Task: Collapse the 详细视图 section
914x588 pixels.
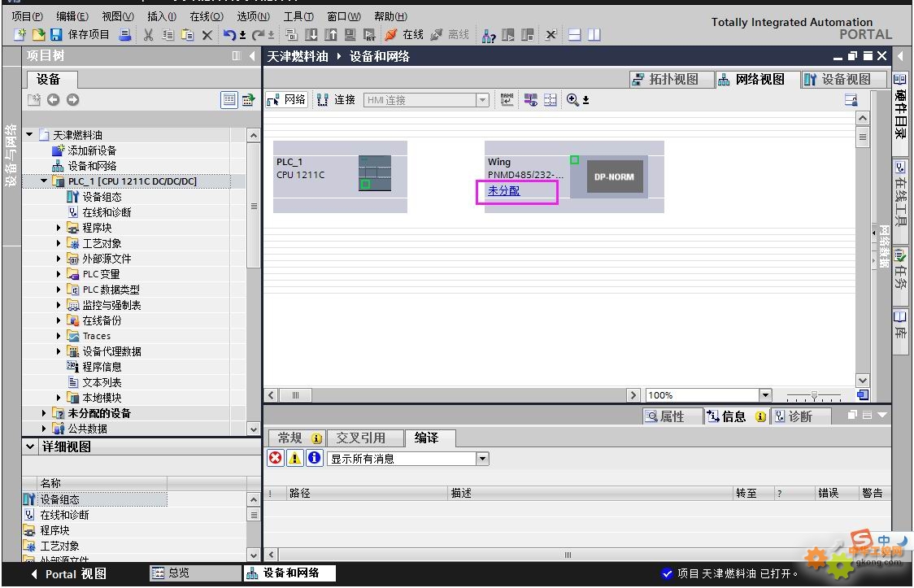Action: [30, 446]
